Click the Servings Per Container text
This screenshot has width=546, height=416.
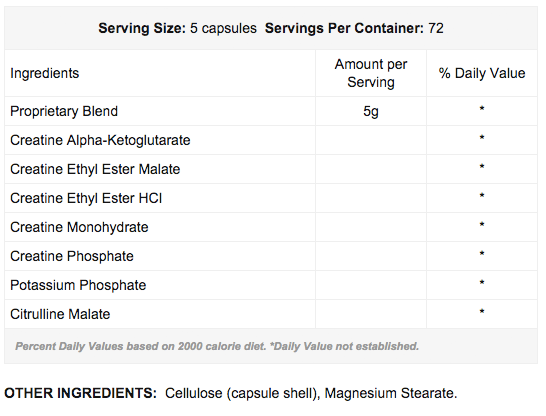[x=344, y=28]
